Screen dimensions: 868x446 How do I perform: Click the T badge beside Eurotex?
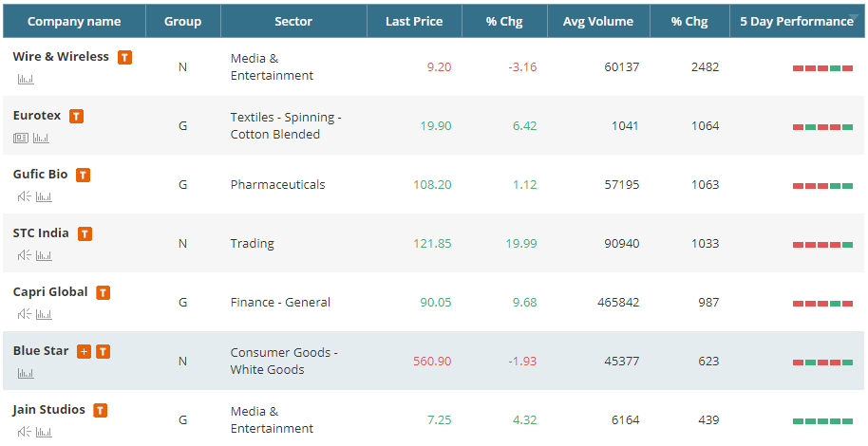76,116
